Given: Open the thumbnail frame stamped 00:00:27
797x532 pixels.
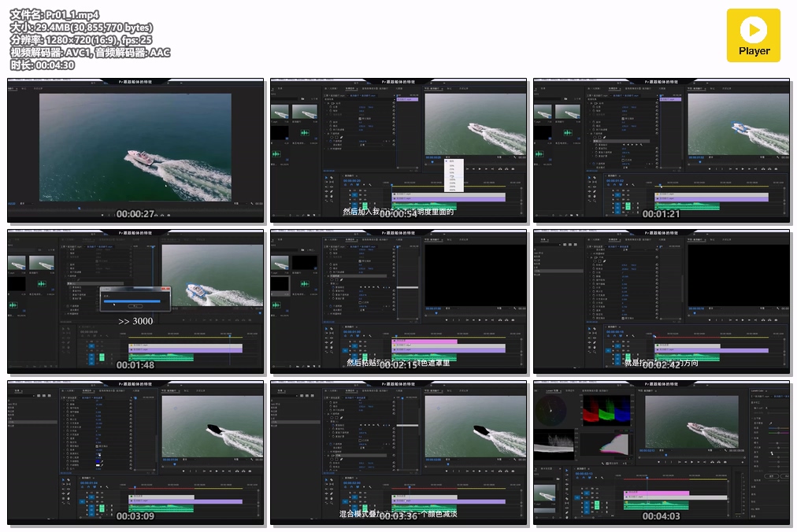Looking at the screenshot, I should point(135,150).
